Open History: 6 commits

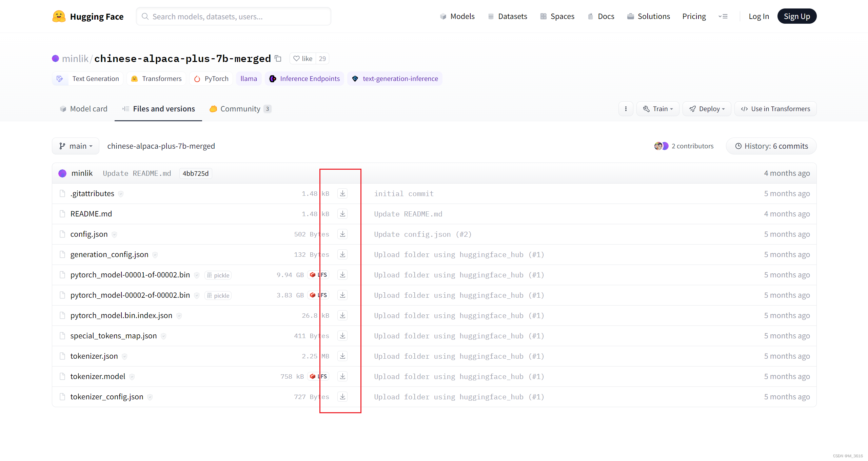pyautogui.click(x=771, y=146)
